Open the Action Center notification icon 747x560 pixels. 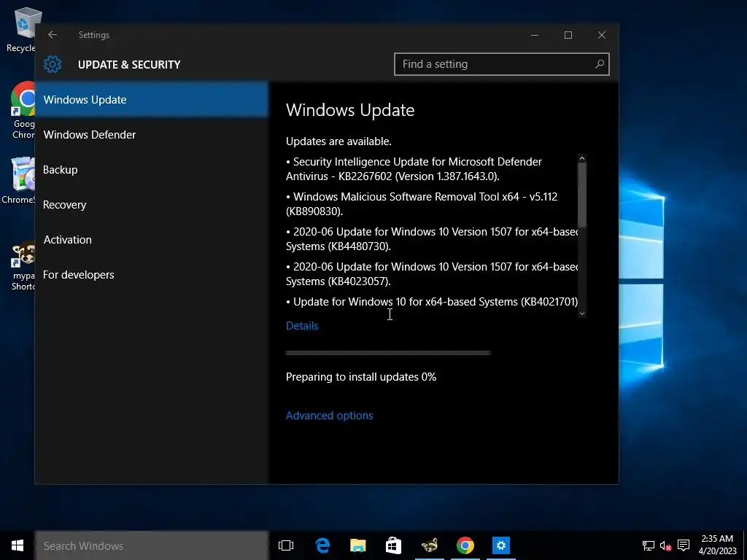coord(684,545)
